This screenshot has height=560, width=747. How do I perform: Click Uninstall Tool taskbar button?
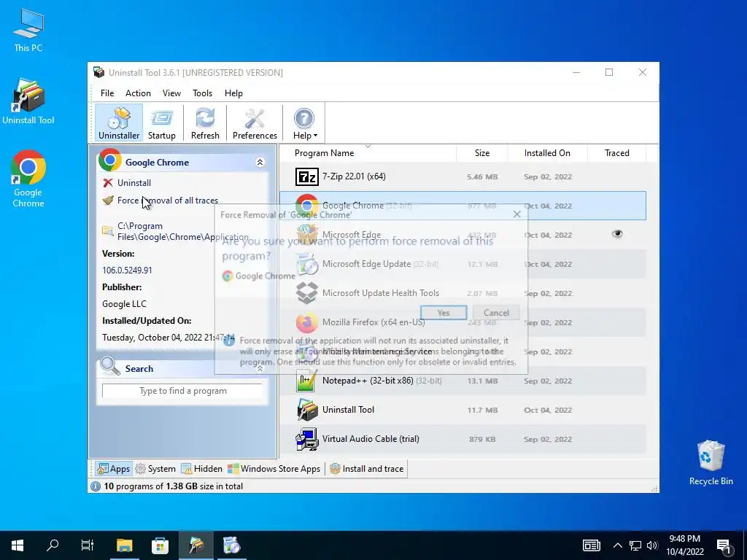pos(196,545)
